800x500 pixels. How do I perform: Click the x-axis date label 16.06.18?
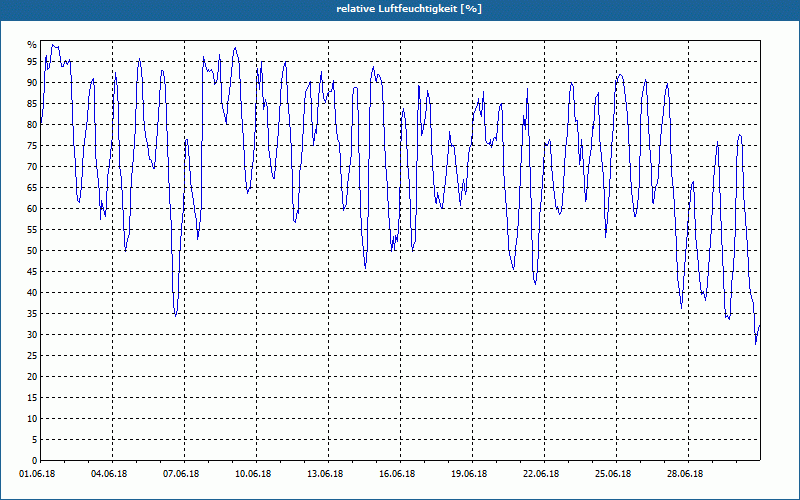coord(397,474)
